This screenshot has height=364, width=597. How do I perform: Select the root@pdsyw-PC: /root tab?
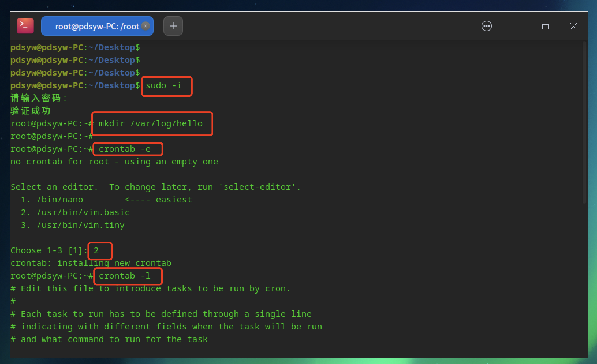coord(97,26)
